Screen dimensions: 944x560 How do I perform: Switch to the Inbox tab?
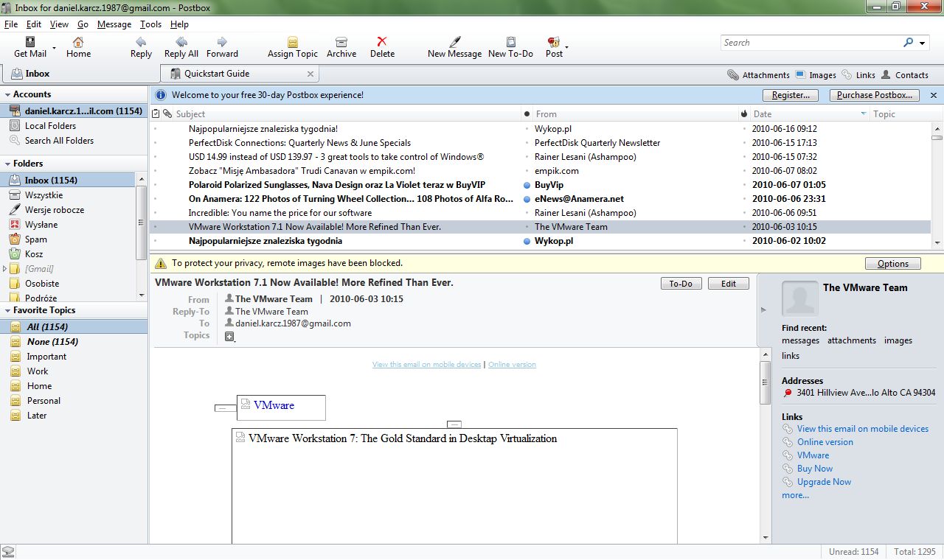pos(80,74)
